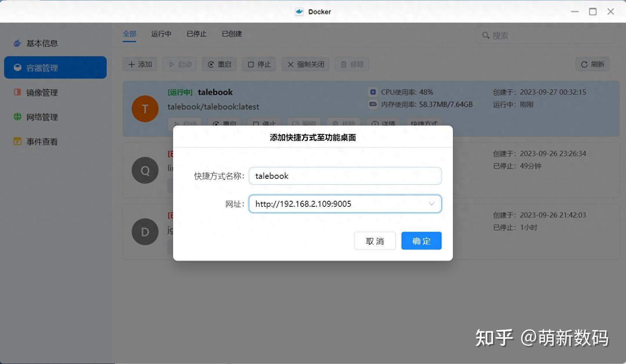Switch to the 已创建 tab
This screenshot has width=626, height=364.
(231, 34)
